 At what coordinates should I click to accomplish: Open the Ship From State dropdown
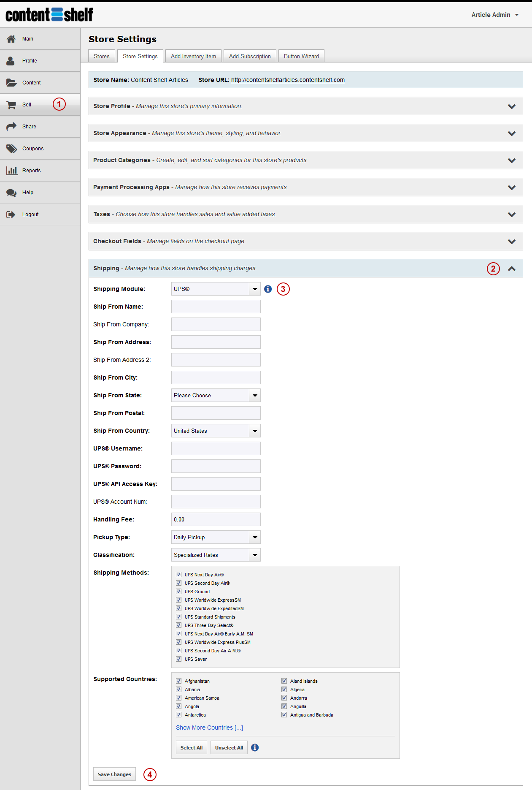coord(216,395)
